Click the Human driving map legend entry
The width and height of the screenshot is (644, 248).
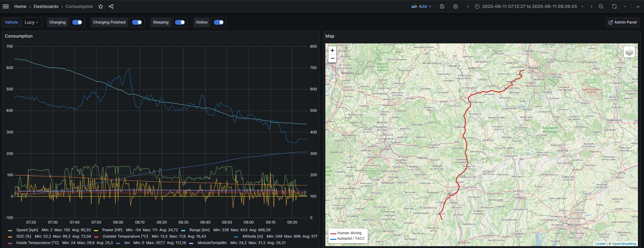tap(349, 233)
